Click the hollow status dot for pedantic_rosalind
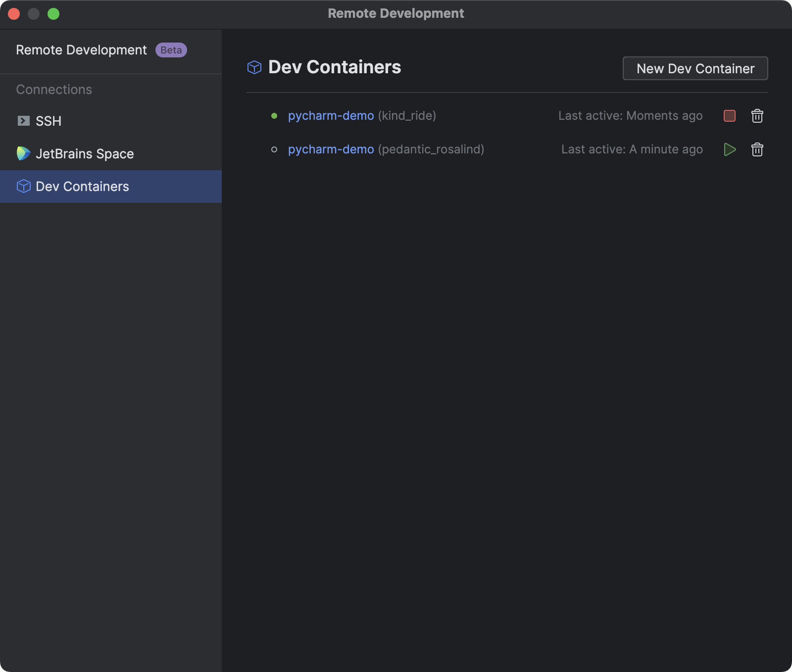 click(x=274, y=149)
